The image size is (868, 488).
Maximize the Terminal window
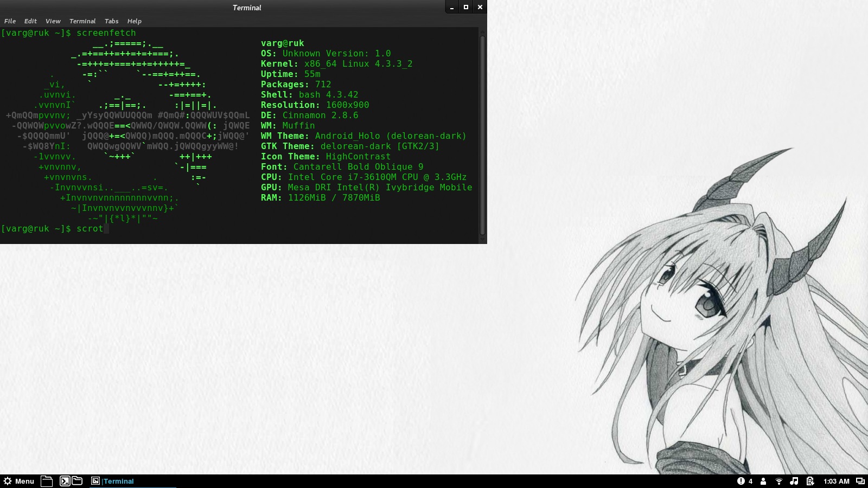click(465, 7)
